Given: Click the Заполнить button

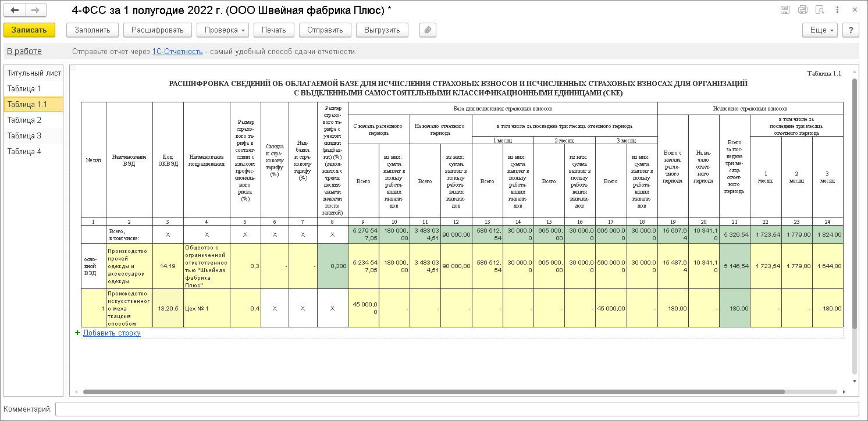Looking at the screenshot, I should [x=93, y=30].
